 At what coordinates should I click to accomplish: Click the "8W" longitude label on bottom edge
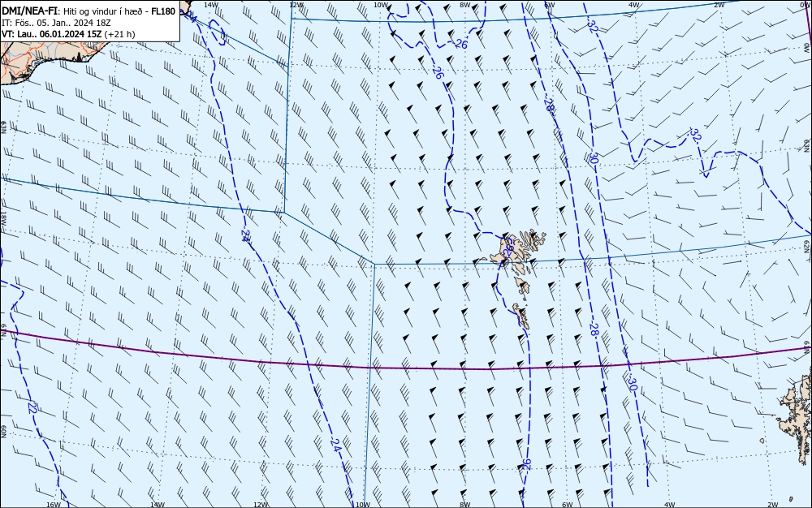click(464, 504)
